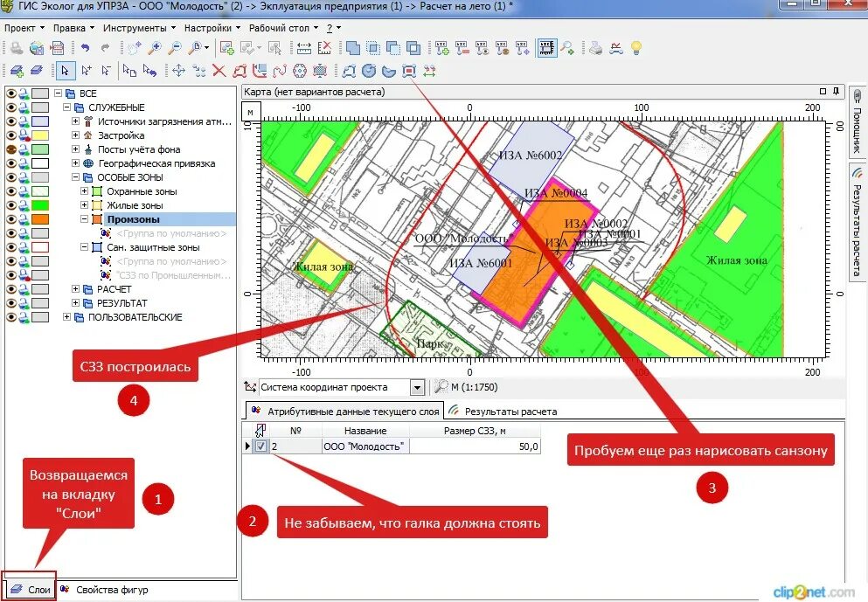Image resolution: width=868 pixels, height=602 pixels.
Task: Click the pin map panel icon
Action: (836, 91)
